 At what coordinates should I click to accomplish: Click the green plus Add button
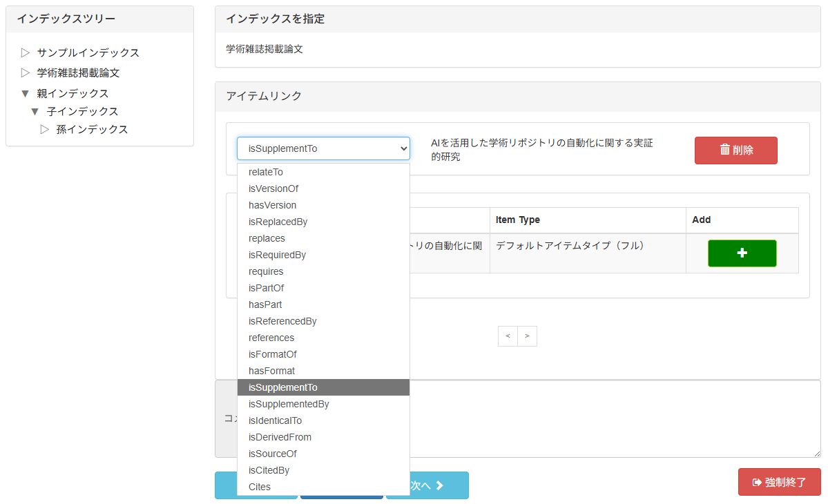point(742,253)
